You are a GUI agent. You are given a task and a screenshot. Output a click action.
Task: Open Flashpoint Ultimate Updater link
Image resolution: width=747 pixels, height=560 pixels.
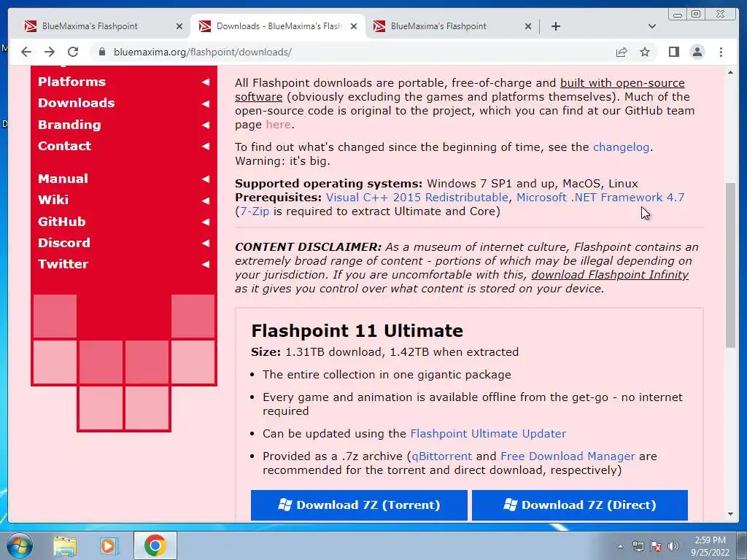[488, 434]
